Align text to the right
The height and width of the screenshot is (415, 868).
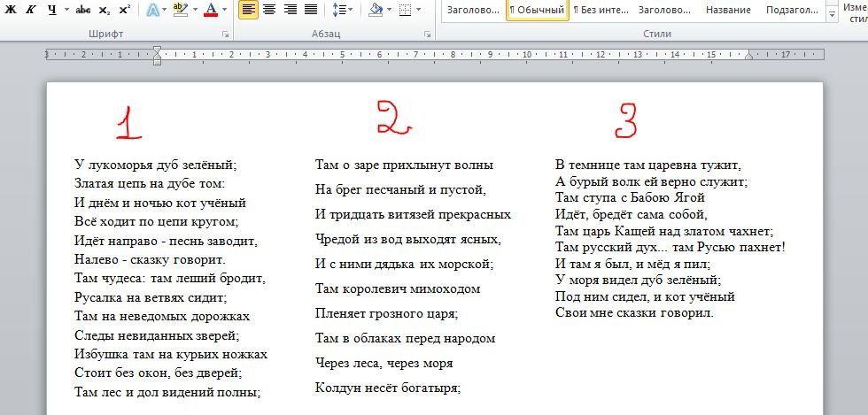click(x=290, y=10)
